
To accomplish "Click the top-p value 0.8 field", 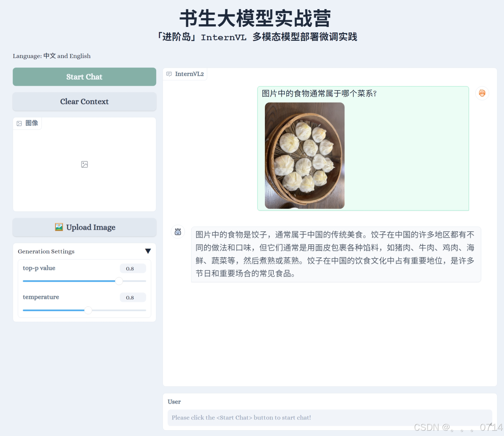I will (133, 268).
